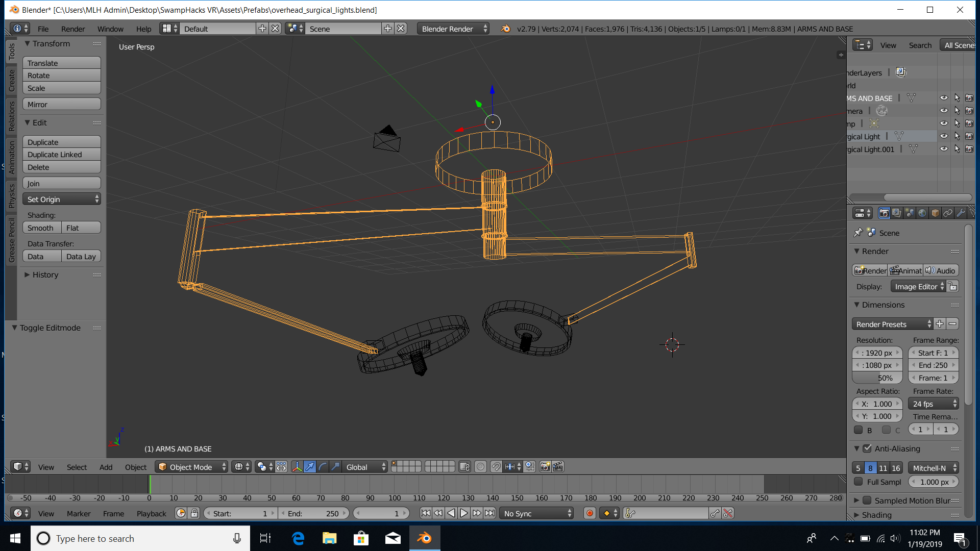Switch to the Grease Pencil sidebar tab

click(x=12, y=240)
